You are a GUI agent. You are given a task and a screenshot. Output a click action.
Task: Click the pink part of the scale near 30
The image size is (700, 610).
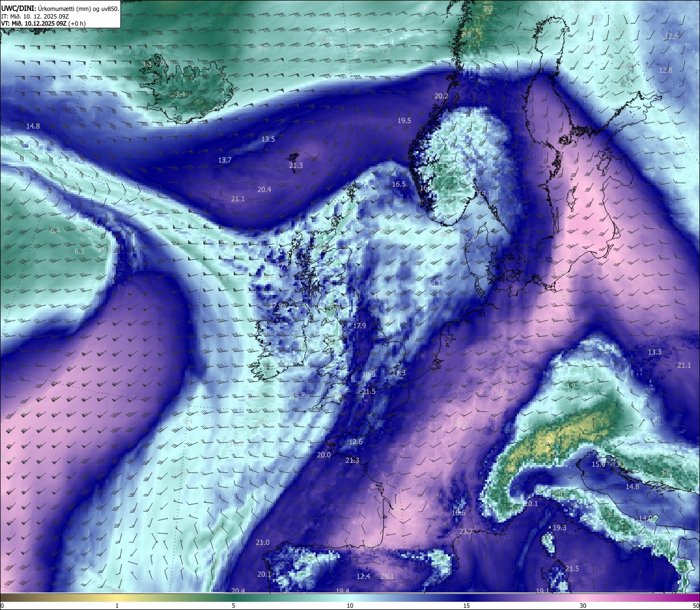584,597
